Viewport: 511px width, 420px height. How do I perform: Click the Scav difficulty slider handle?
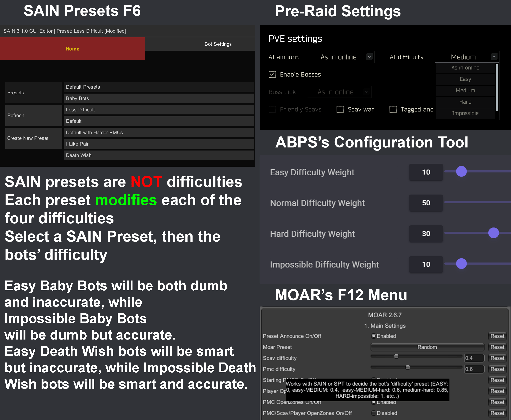[396, 356]
